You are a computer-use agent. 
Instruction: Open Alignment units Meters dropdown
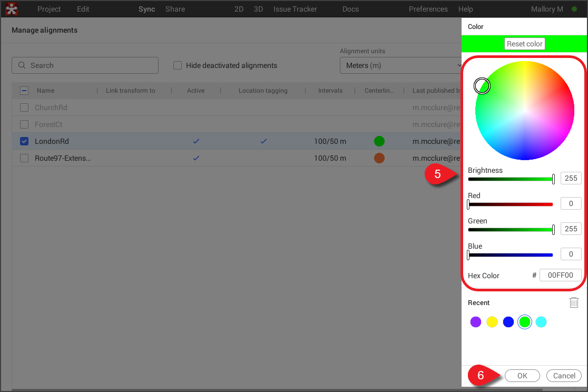click(401, 65)
